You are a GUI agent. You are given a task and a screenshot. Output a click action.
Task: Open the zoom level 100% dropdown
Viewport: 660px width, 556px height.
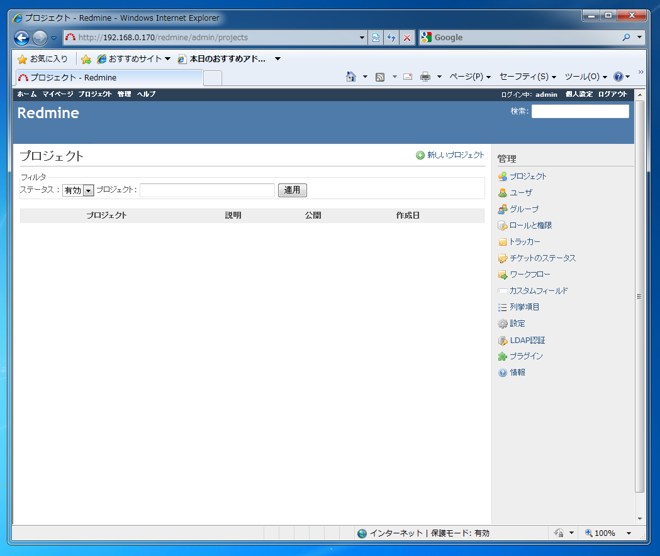pyautogui.click(x=628, y=533)
